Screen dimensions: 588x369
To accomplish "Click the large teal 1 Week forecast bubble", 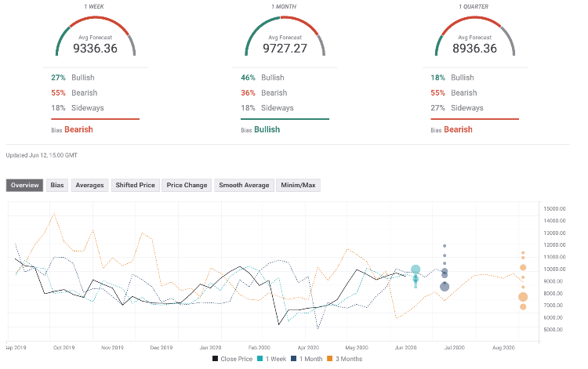I will click(x=416, y=270).
